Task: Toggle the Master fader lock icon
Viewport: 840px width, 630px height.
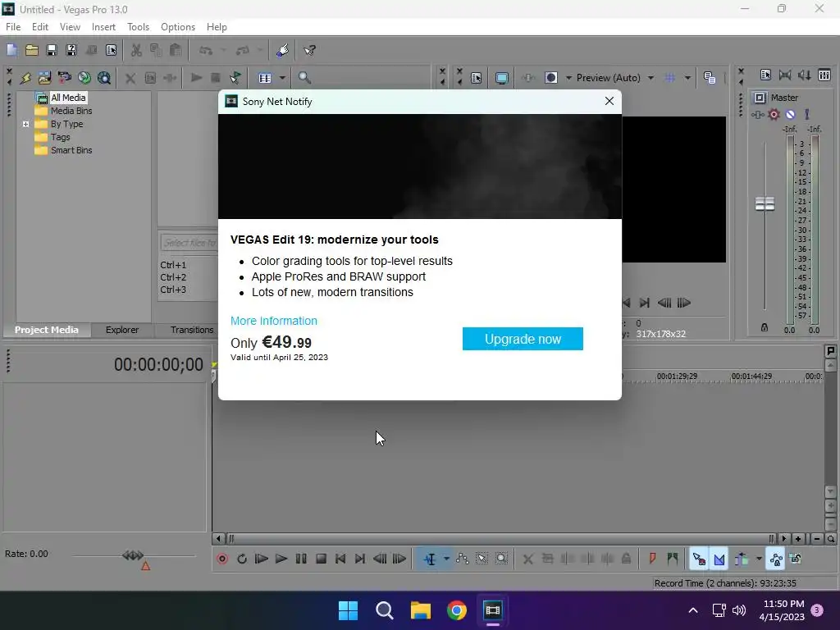Action: pyautogui.click(x=765, y=327)
